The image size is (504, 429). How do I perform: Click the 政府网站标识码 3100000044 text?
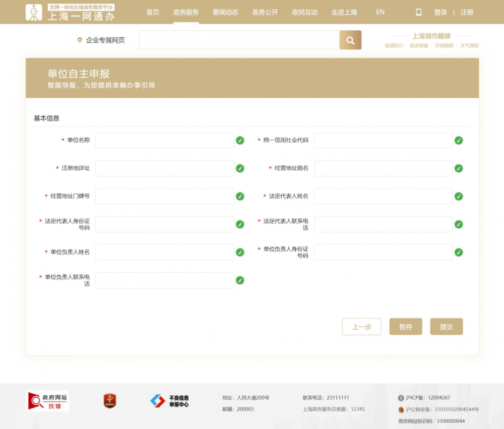pos(431,421)
